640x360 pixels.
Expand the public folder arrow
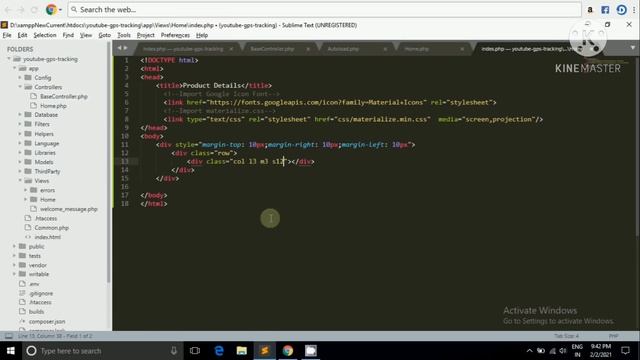(14, 246)
